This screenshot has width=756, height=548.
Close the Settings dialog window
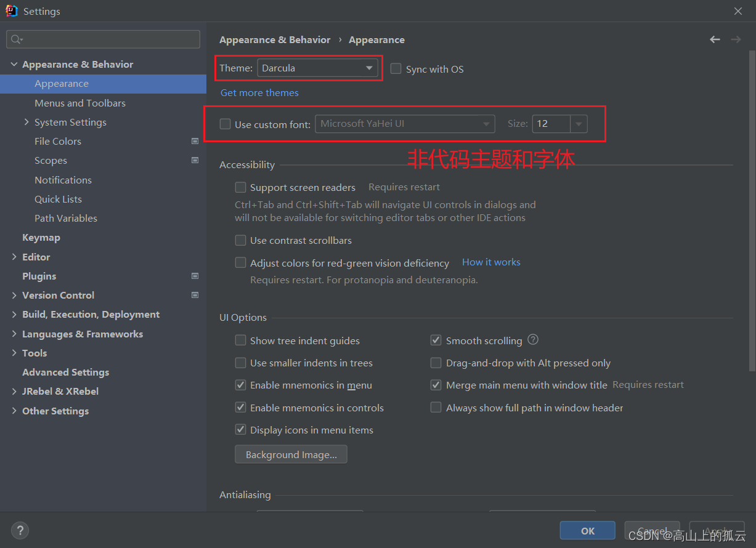coord(738,11)
